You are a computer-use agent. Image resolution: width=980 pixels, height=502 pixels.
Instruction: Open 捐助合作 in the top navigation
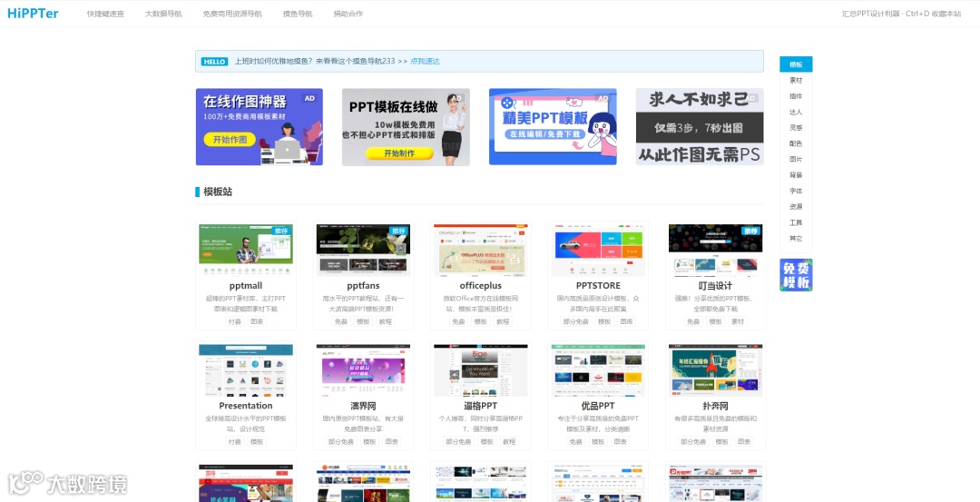[x=348, y=14]
